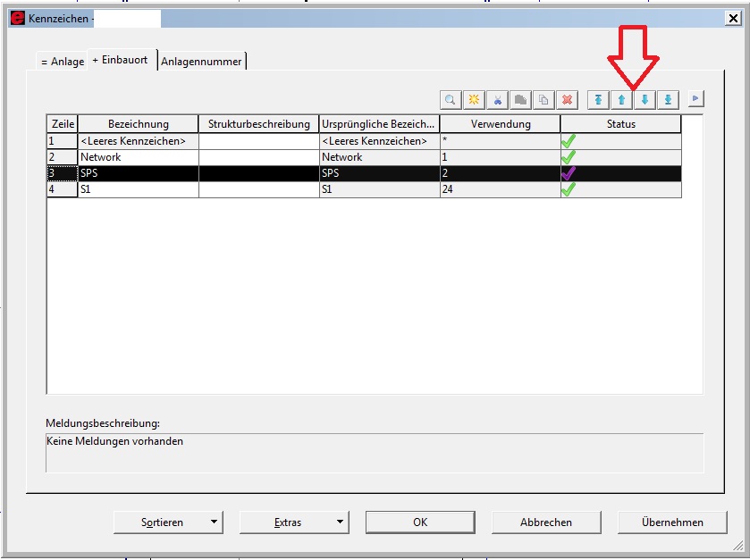Click the red e application icon in title bar
Screen dimensions: 750x560
point(17,18)
